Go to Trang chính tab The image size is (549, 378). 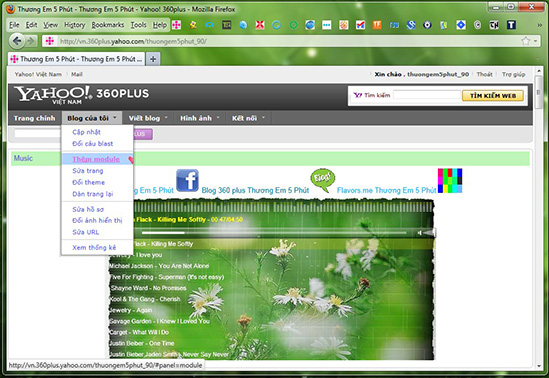[x=35, y=118]
